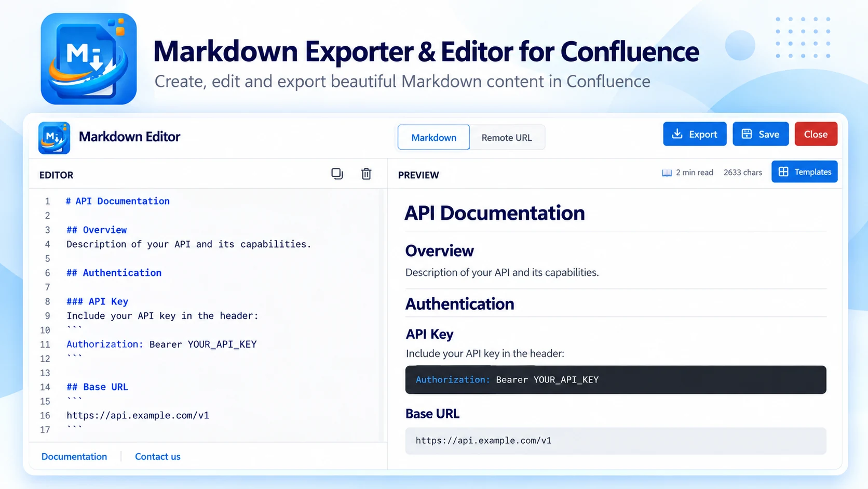
Task: Click the book icon beside 2 min read
Action: 667,173
